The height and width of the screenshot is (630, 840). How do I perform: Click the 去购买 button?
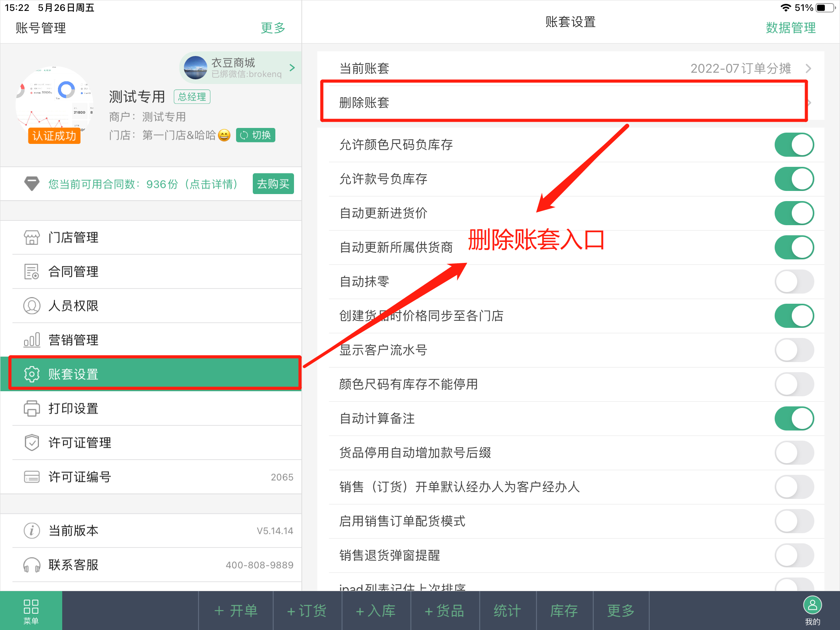(273, 184)
